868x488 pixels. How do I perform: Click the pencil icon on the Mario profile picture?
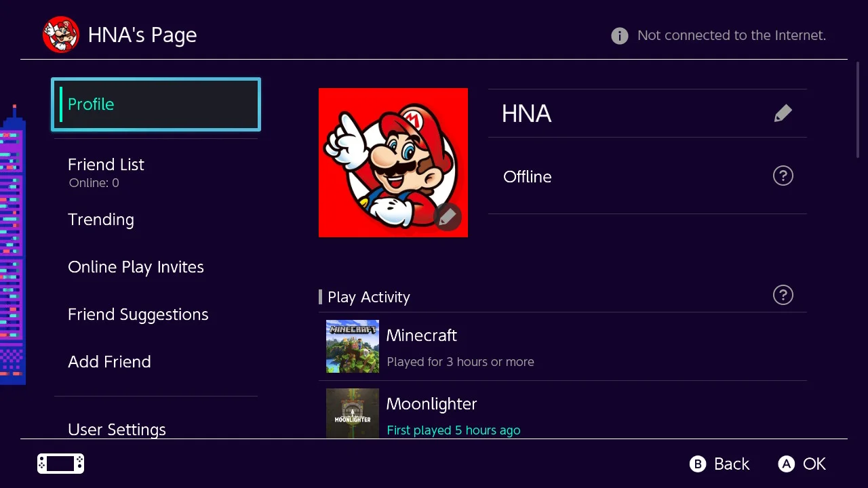click(447, 217)
